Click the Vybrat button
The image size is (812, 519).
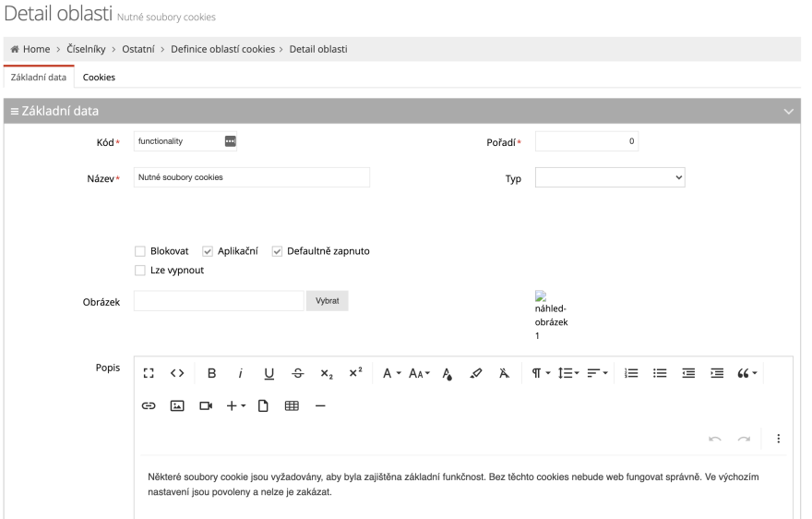click(328, 301)
